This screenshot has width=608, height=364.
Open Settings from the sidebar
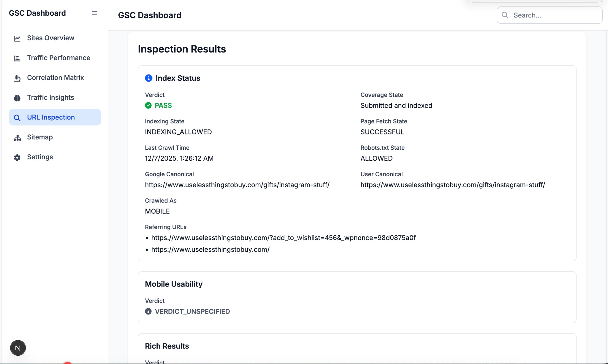(x=55, y=157)
